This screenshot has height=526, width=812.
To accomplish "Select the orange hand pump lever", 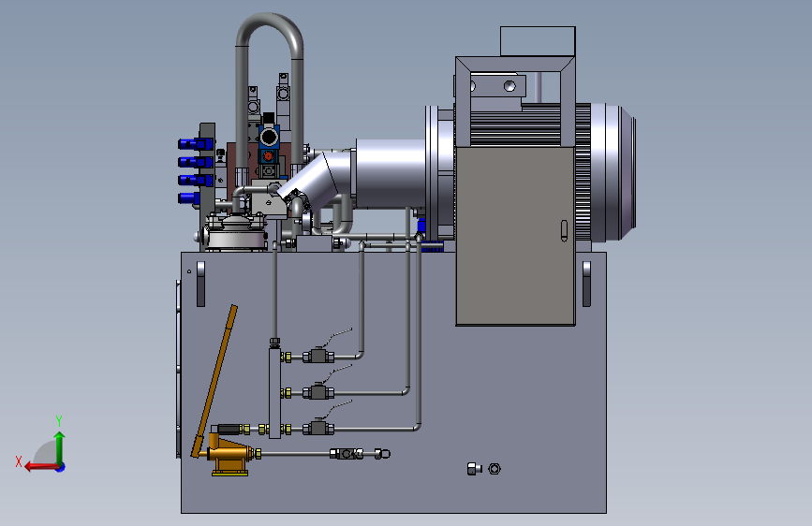I will 214,381.
